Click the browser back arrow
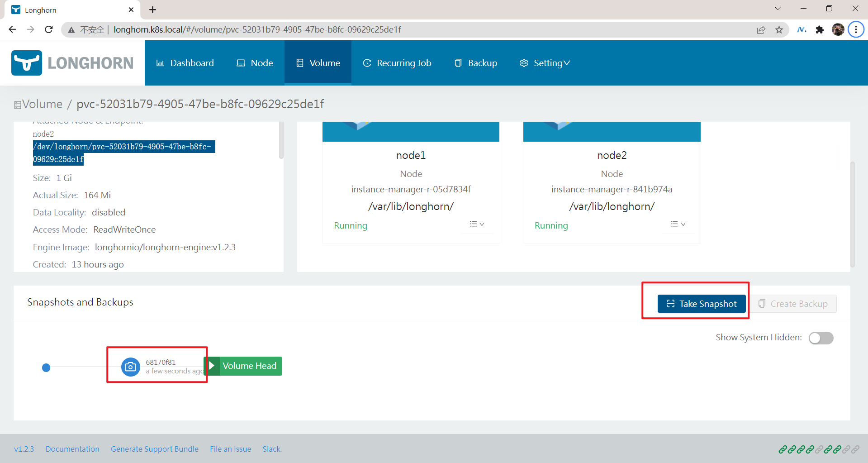868x463 pixels. pos(12,29)
